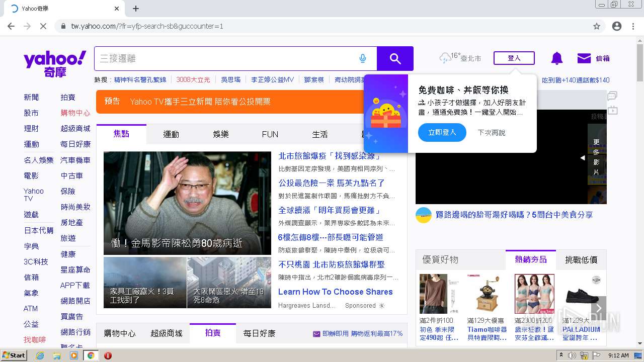Open headline 北市旅館爆疫「找到感染源」
Screen dimensions: 644x362
tap(329, 156)
